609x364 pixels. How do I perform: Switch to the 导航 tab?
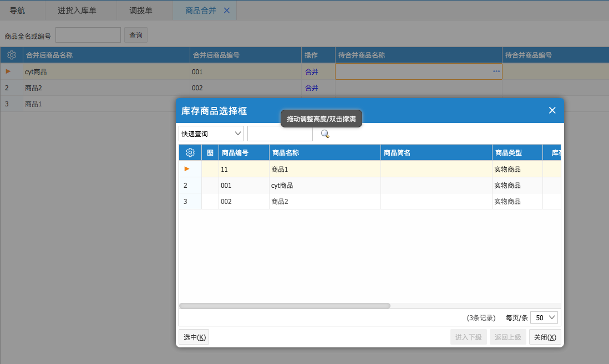pos(17,11)
